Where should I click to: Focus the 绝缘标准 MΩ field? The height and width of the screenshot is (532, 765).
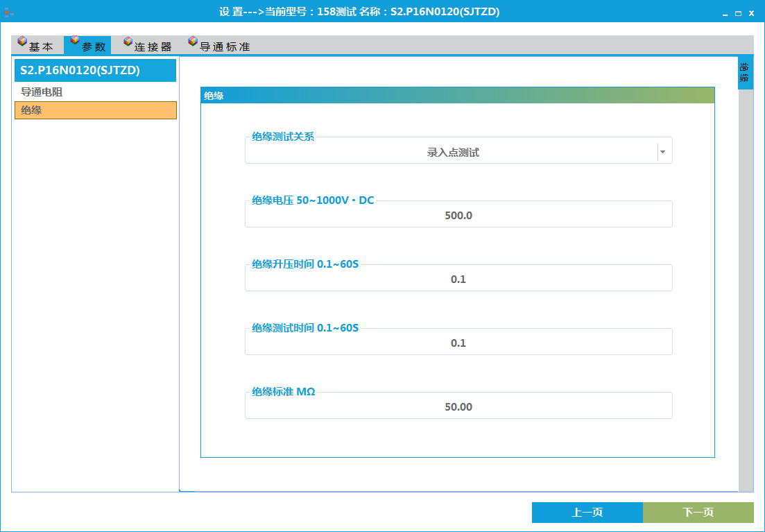pos(458,407)
